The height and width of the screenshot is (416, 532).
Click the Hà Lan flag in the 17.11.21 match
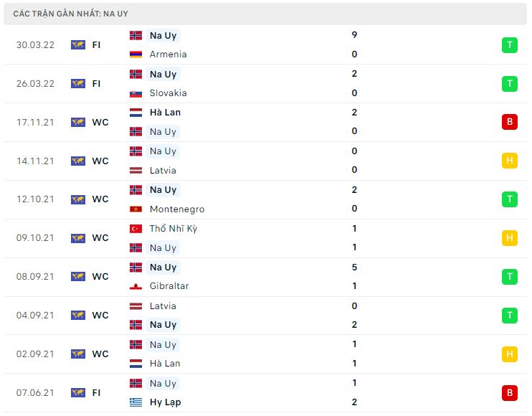(x=136, y=113)
